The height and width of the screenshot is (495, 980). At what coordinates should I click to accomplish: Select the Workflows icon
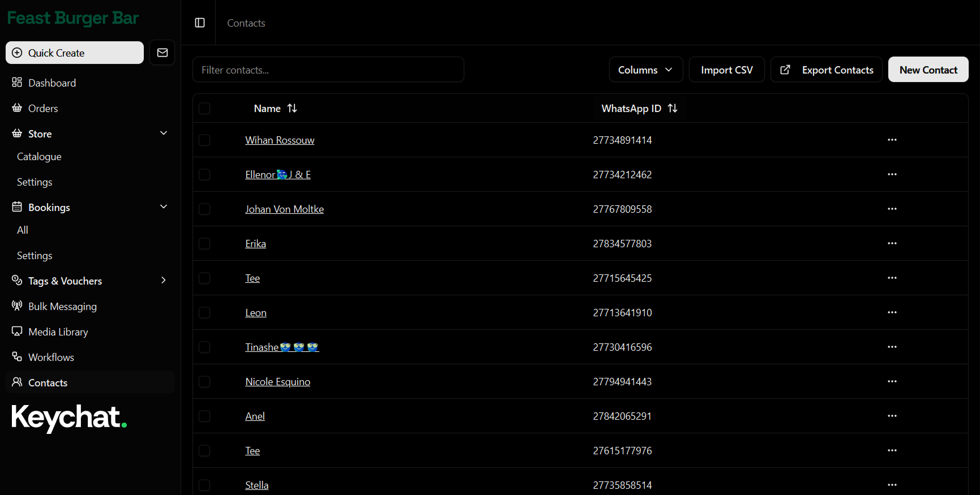(17, 357)
